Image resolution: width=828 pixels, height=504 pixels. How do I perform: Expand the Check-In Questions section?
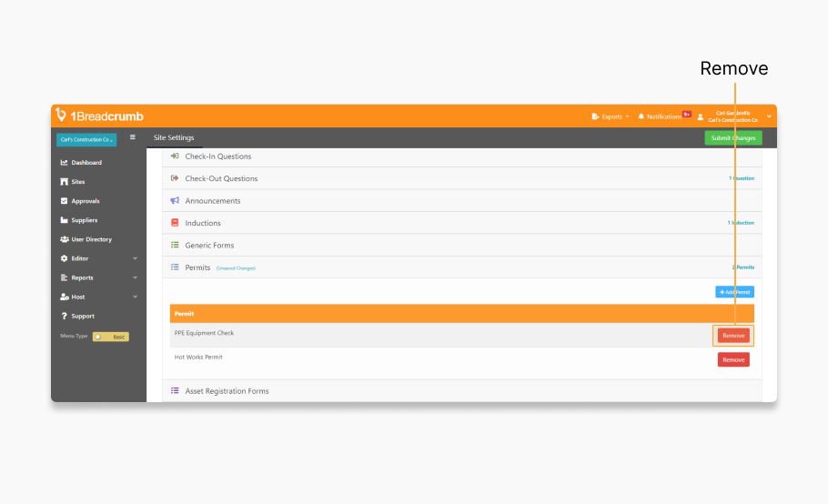462,156
